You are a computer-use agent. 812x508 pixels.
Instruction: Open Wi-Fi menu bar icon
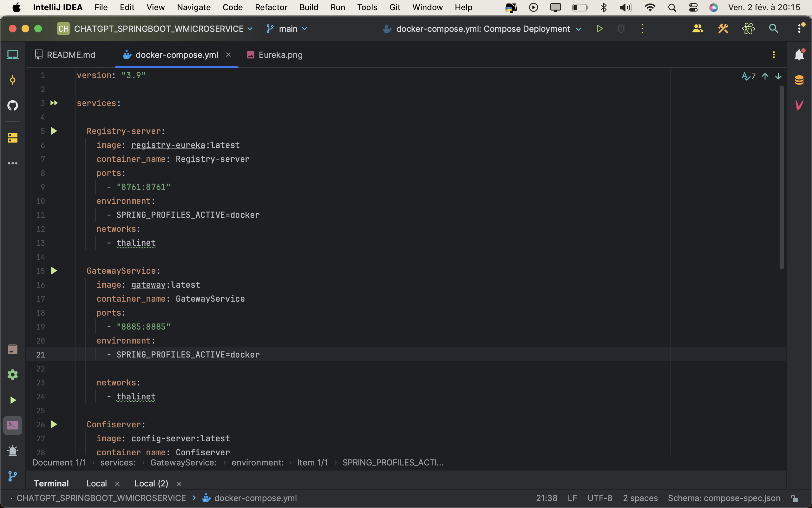pyautogui.click(x=650, y=7)
